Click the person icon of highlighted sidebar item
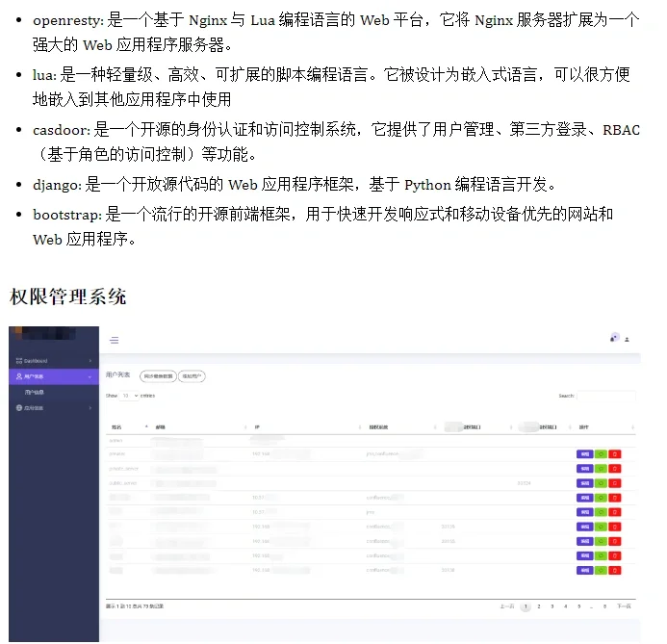667x644 pixels. (x=18, y=376)
